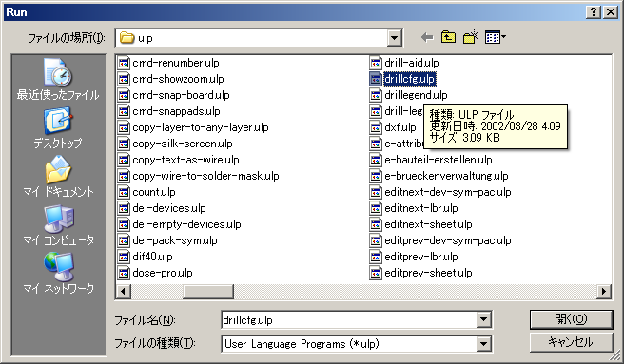Click the 開く(O) button

pos(571,319)
